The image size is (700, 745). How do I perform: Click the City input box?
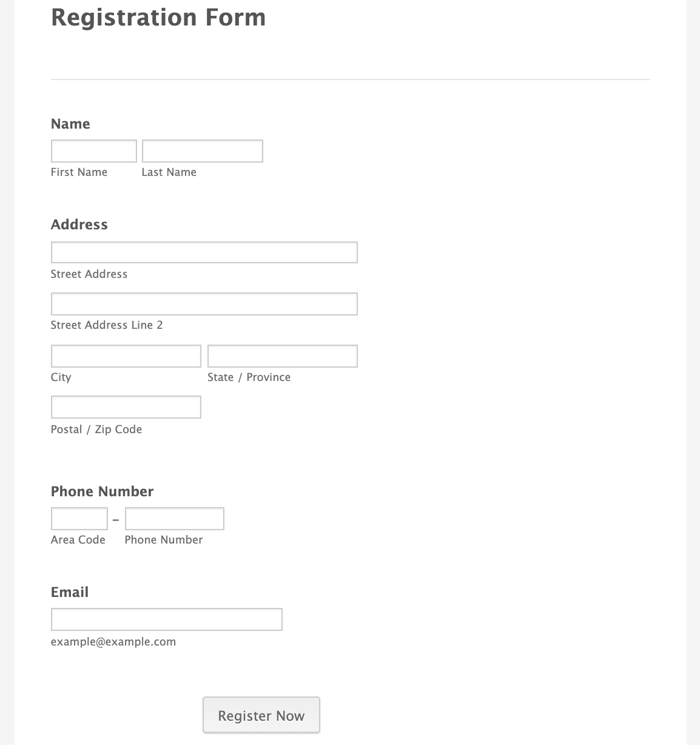[126, 356]
